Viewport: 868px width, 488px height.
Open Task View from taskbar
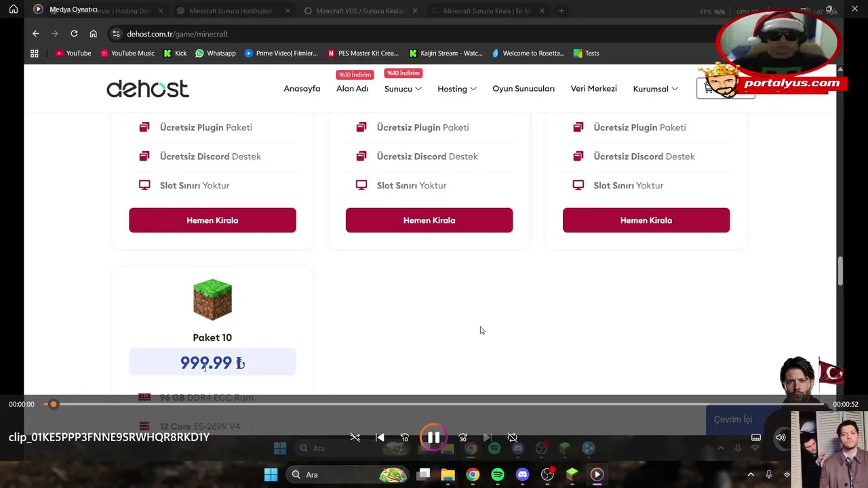tap(423, 474)
